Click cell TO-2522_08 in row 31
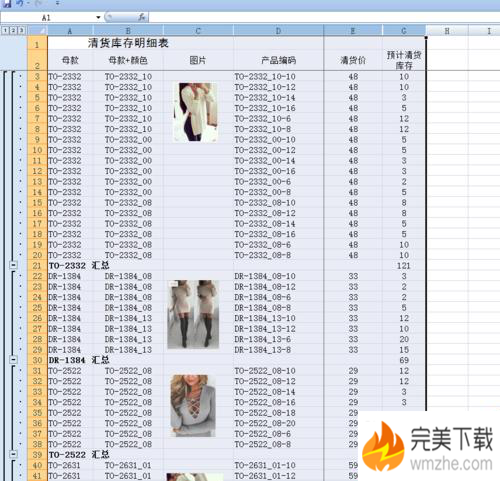This screenshot has height=481, width=500. (128, 371)
